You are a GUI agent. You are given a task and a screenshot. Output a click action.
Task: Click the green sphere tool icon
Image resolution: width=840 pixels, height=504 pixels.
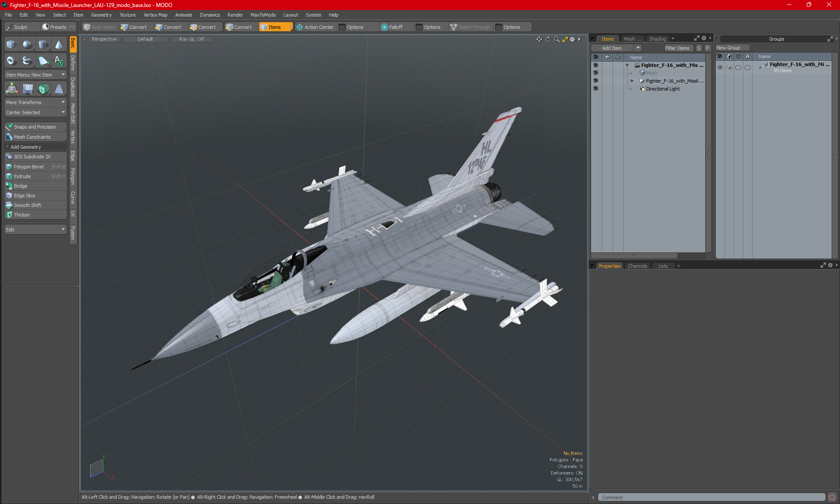[43, 89]
